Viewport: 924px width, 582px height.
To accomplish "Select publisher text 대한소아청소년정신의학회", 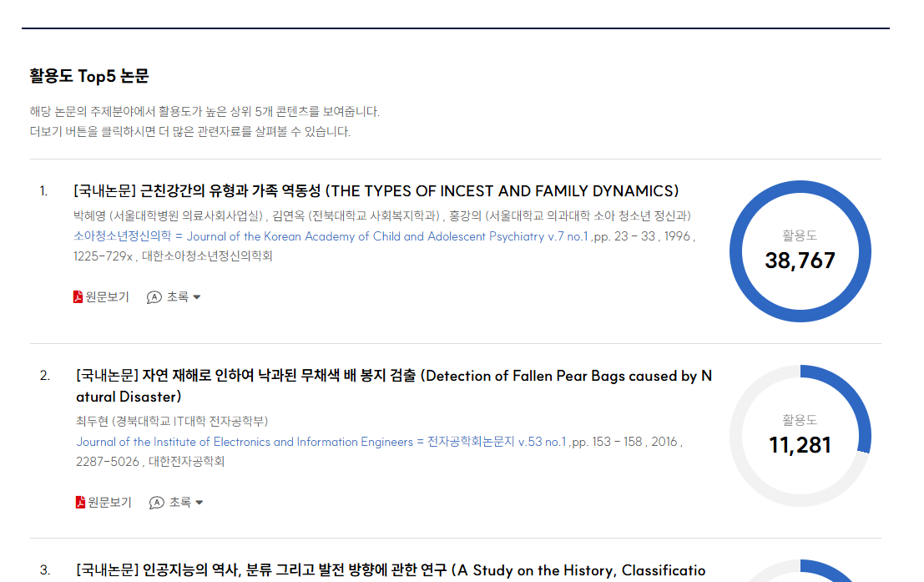I will pyautogui.click(x=208, y=256).
